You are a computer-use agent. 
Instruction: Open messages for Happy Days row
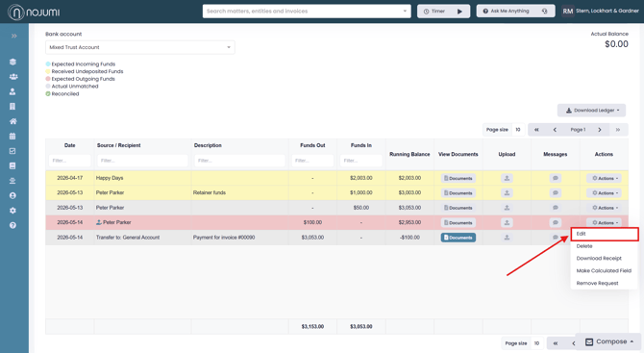pyautogui.click(x=556, y=178)
